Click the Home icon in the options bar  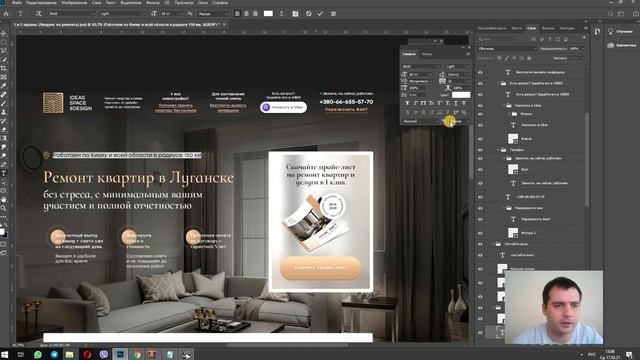6,13
